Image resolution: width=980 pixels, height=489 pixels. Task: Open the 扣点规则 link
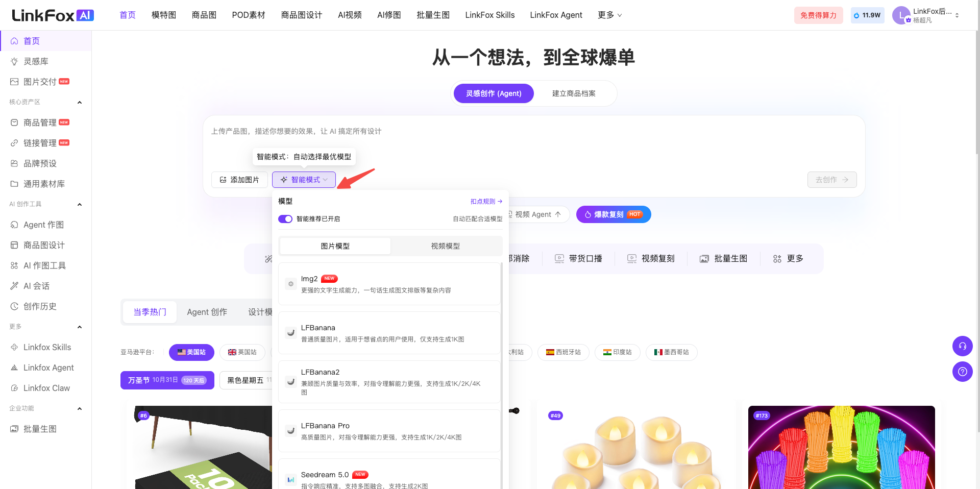486,202
